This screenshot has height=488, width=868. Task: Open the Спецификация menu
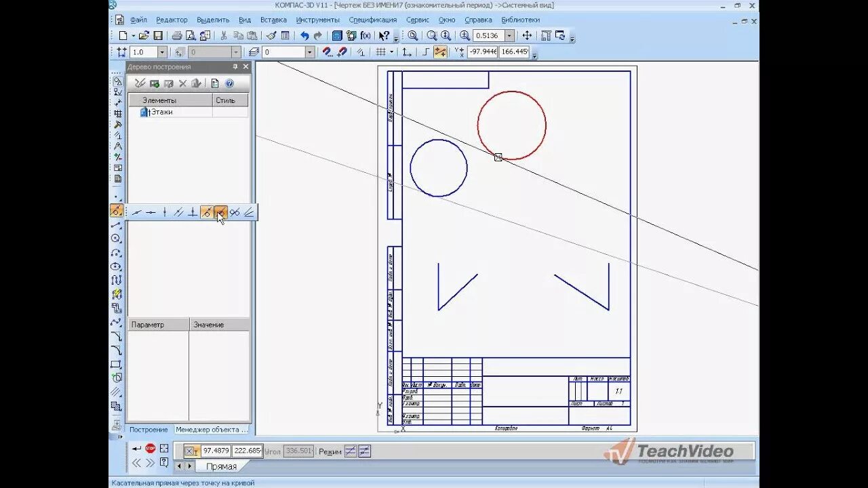(x=373, y=20)
